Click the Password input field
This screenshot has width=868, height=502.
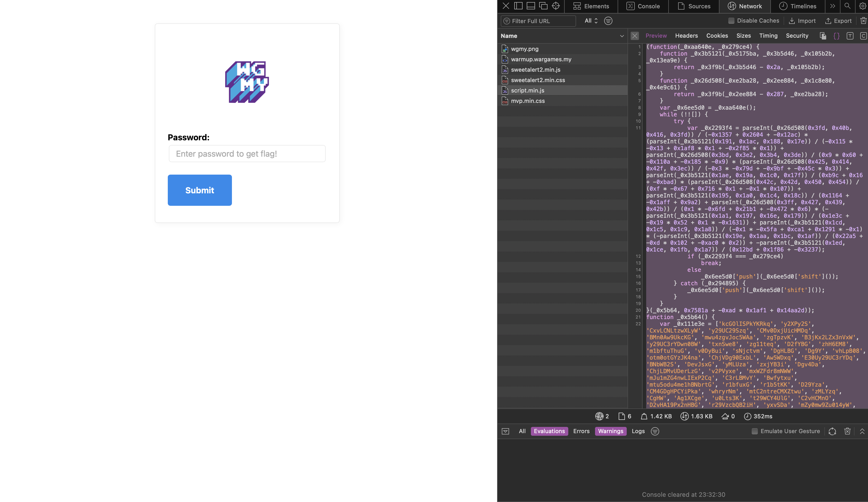(x=247, y=153)
